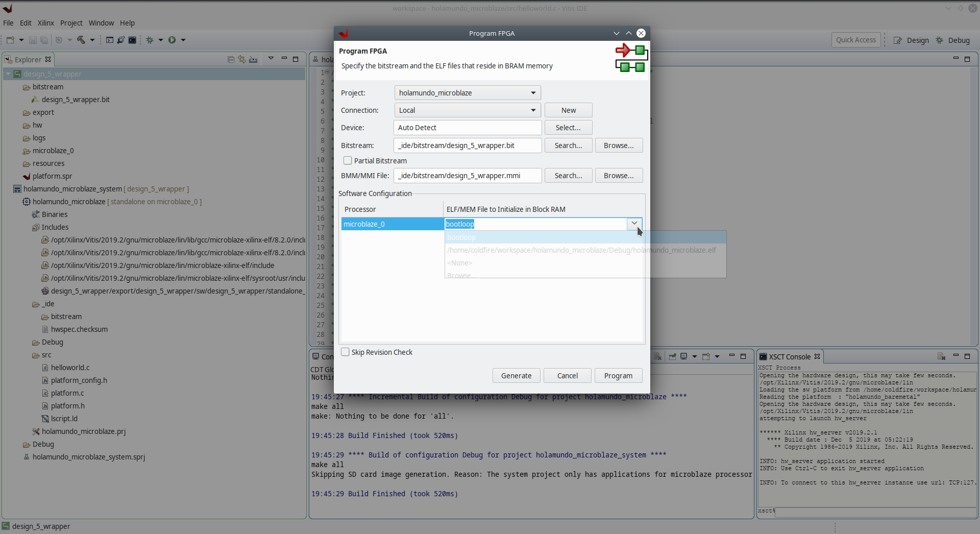Click Search... for the Bitstream file
This screenshot has height=534, width=980.
[x=569, y=145]
